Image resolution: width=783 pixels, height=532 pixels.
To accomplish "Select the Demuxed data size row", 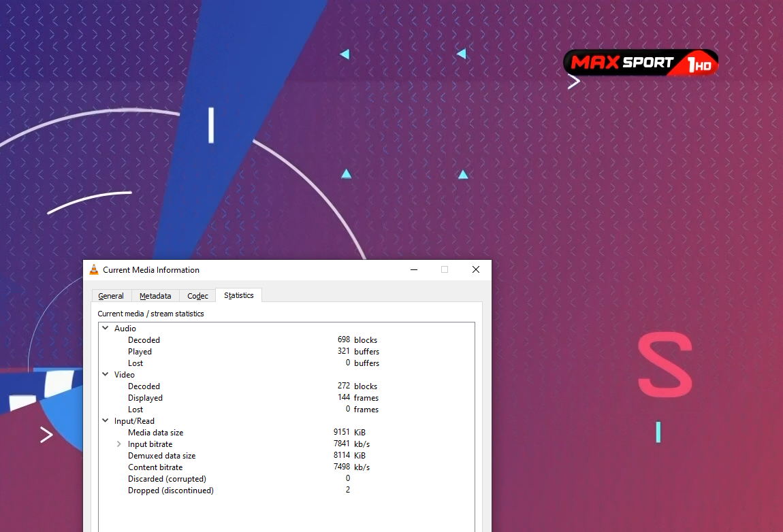I will click(x=287, y=456).
